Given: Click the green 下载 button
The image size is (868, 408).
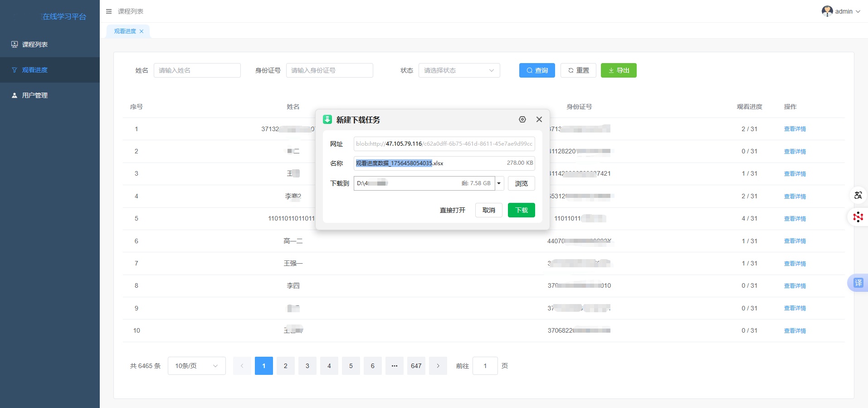Looking at the screenshot, I should pyautogui.click(x=521, y=210).
